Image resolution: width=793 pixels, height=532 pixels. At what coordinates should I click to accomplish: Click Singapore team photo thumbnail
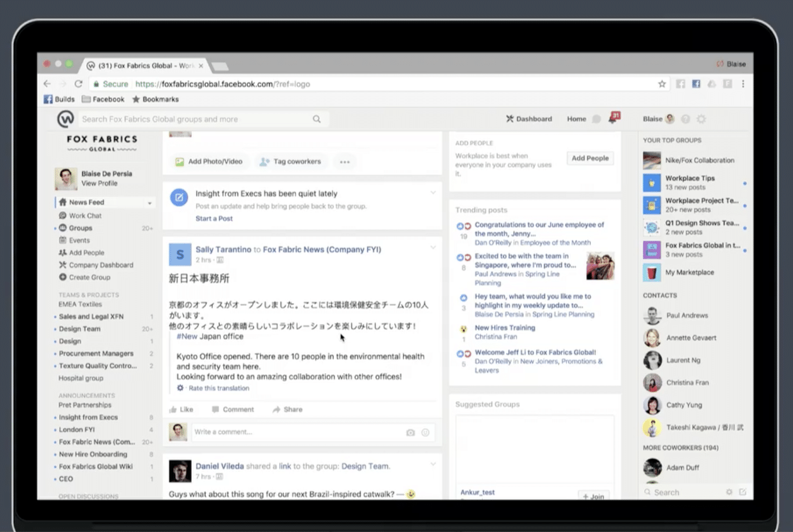(600, 266)
